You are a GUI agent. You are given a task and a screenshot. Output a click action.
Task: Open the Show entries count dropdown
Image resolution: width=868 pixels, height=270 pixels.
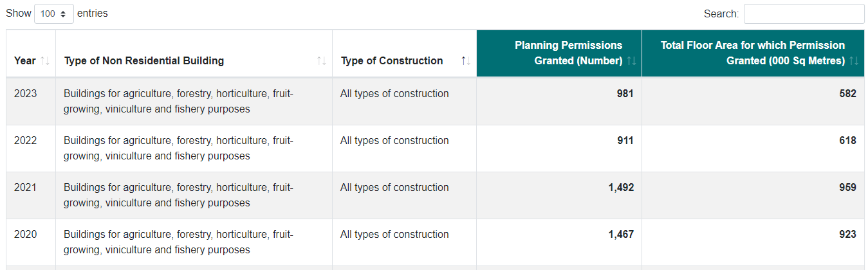pos(54,14)
